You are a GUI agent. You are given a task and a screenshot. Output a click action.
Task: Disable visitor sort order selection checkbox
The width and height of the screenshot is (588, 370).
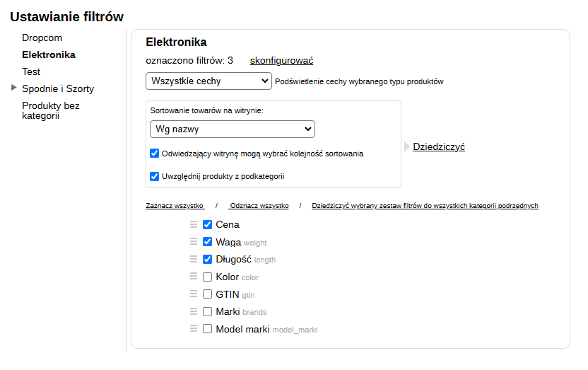[x=155, y=153]
